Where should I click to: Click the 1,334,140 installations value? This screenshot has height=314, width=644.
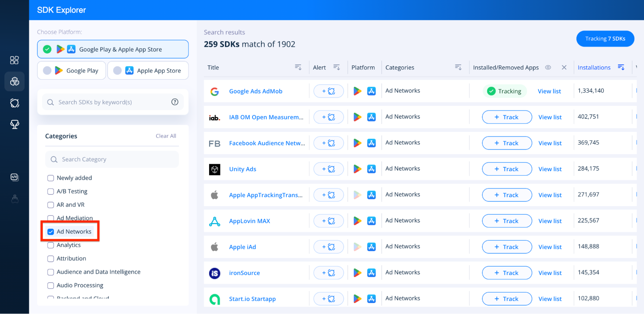(x=591, y=91)
